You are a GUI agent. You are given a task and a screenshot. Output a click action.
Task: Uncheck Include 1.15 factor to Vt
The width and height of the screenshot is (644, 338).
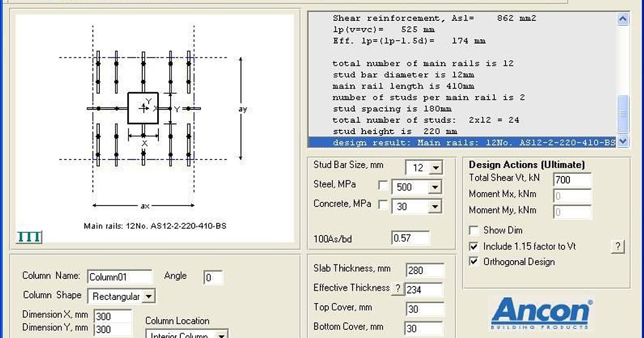coord(474,246)
